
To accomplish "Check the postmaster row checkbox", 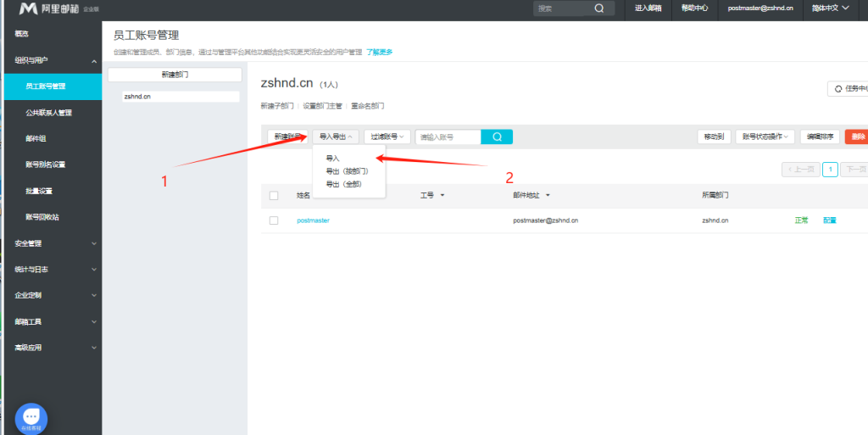I will tap(273, 220).
